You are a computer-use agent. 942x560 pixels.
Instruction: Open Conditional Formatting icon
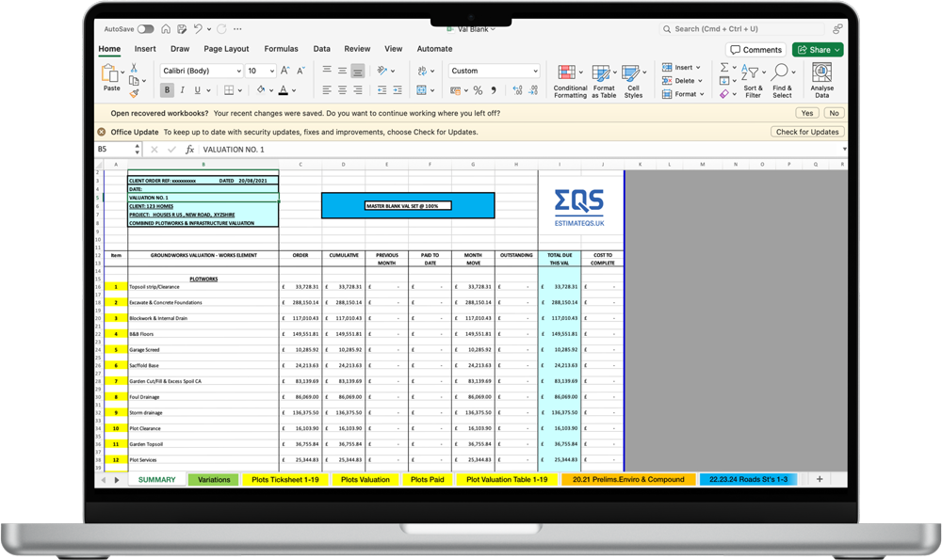[566, 72]
